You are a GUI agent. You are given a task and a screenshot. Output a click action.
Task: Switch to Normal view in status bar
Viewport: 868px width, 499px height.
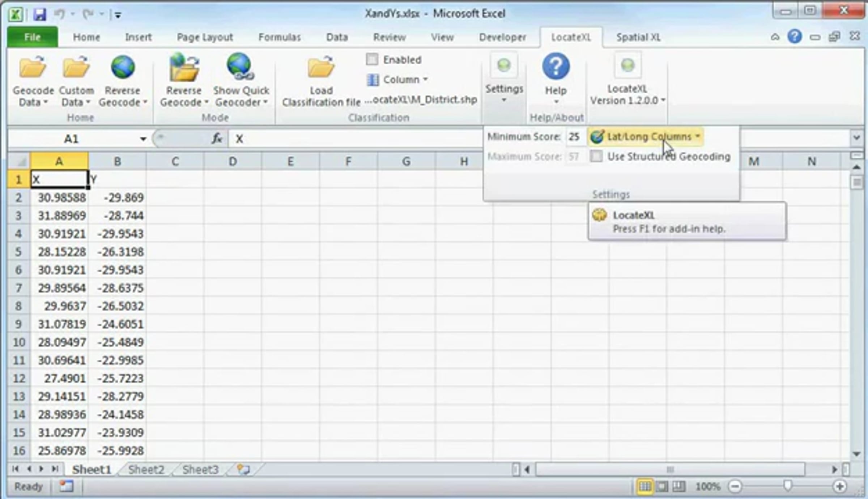[645, 487]
